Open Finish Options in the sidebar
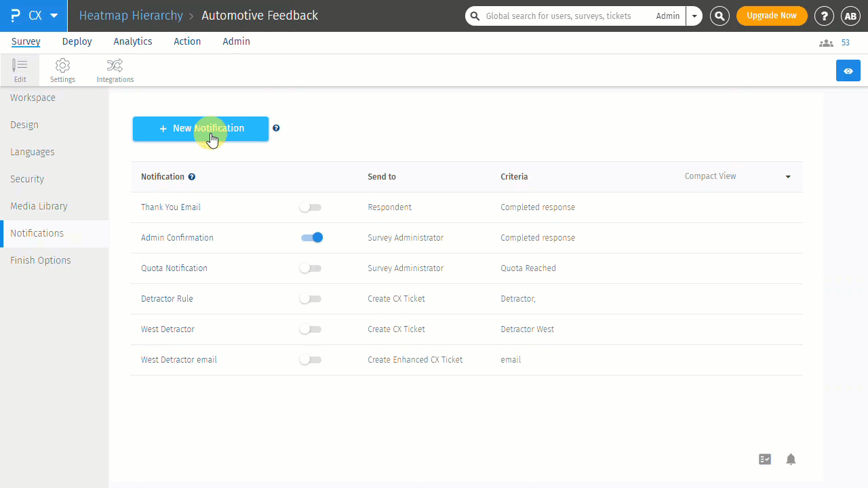Viewport: 868px width, 488px height. 41,260
